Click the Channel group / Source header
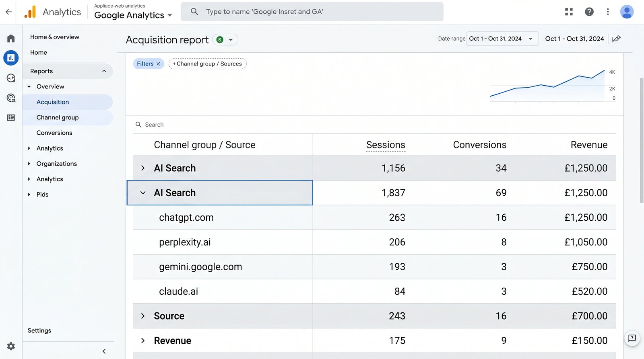This screenshot has width=644, height=359. click(204, 145)
